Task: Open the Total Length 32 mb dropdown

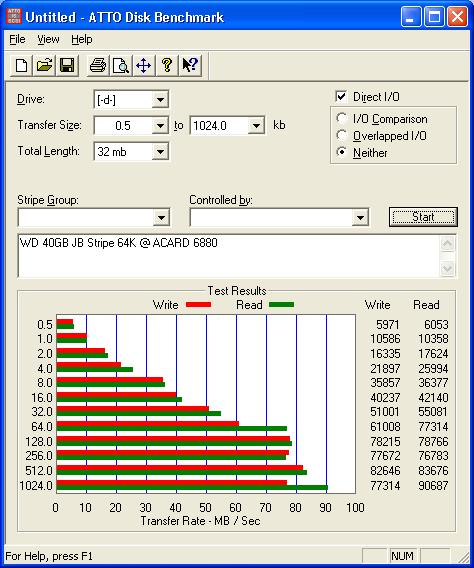Action: 160,151
